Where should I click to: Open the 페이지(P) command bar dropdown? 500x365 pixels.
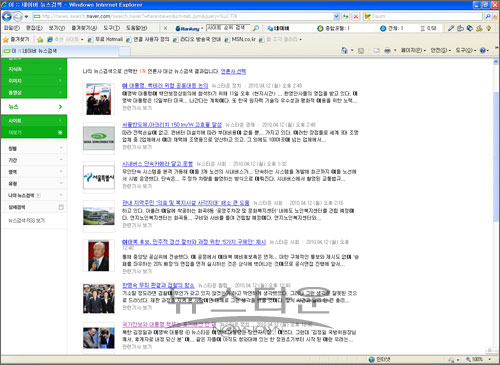[x=413, y=50]
